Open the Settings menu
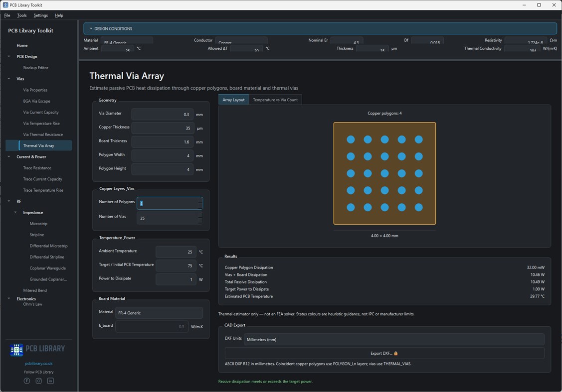The image size is (562, 392). [x=40, y=15]
